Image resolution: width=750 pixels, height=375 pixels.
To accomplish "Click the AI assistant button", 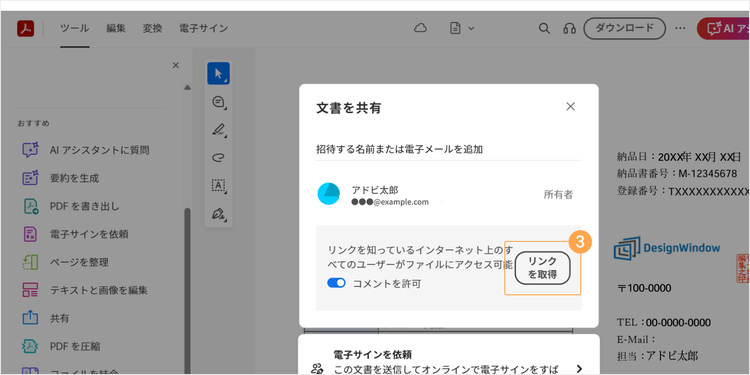I will (723, 29).
